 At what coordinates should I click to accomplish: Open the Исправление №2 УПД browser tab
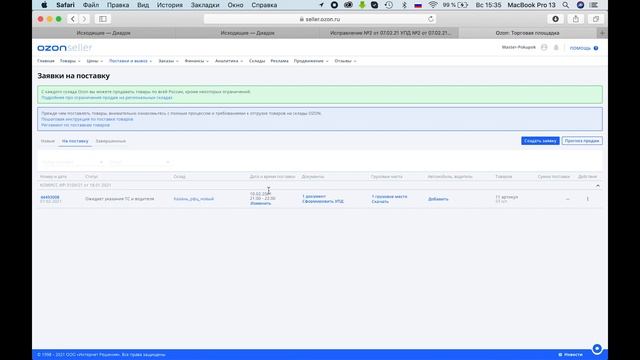pos(391,33)
